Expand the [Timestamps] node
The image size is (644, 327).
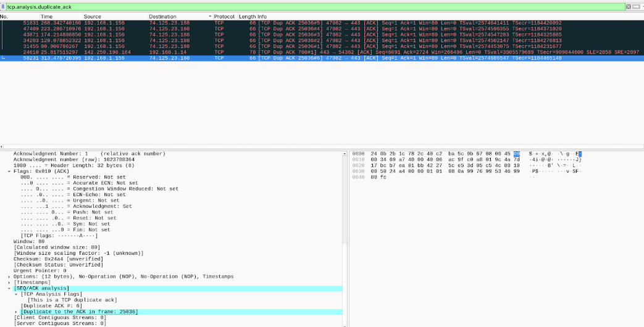pos(9,283)
